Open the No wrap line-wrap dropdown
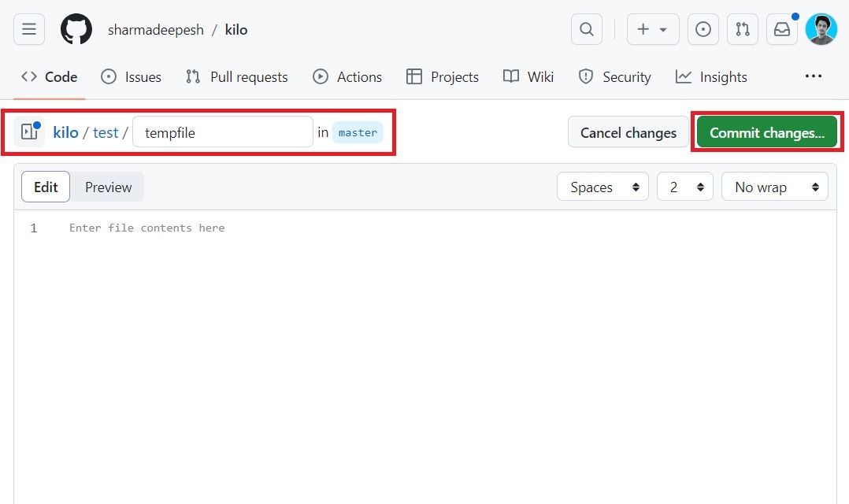This screenshot has height=504, width=849. pos(774,187)
